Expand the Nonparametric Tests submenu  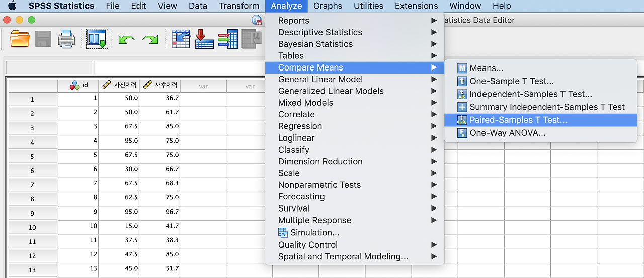click(355, 185)
